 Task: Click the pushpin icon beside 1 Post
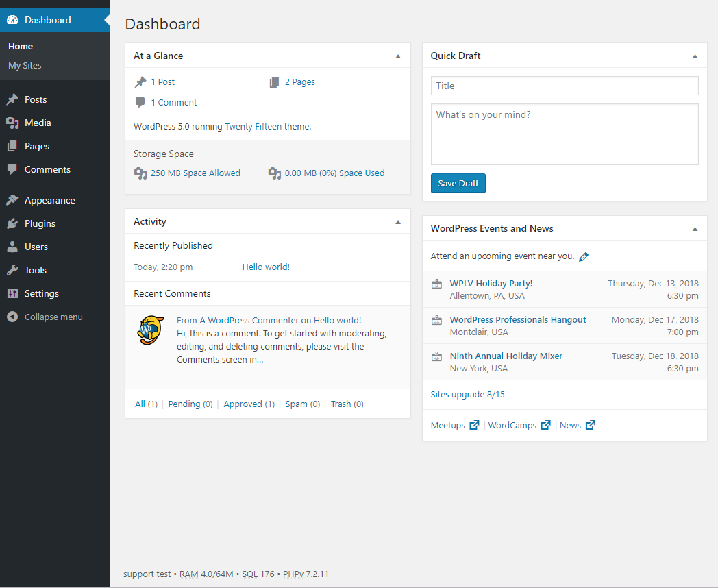coord(140,82)
